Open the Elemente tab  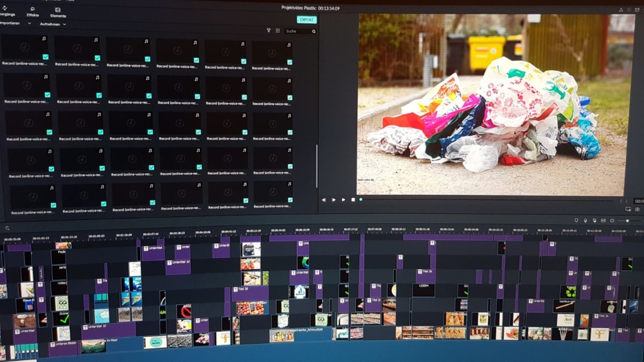(58, 13)
